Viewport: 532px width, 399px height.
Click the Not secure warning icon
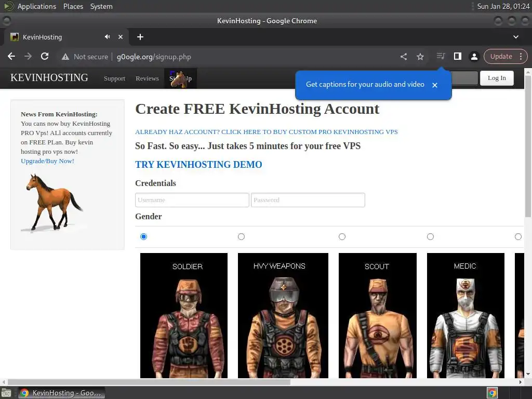(x=65, y=57)
